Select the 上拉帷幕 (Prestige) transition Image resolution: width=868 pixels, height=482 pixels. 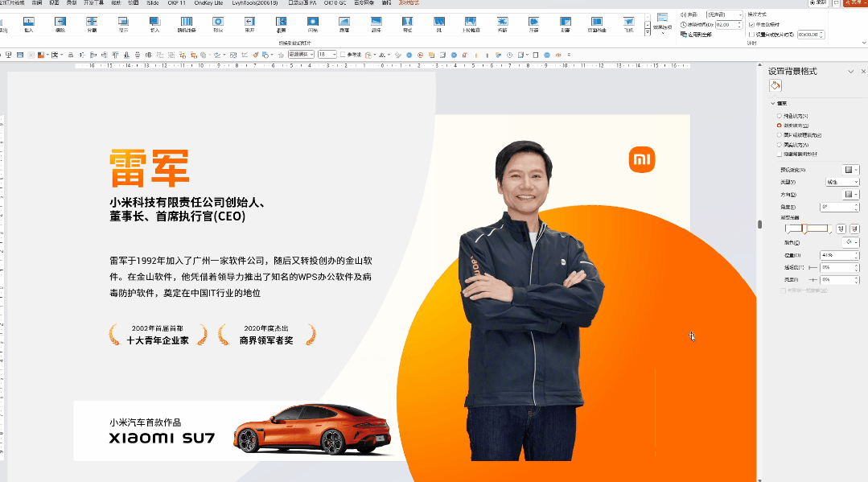click(x=471, y=24)
